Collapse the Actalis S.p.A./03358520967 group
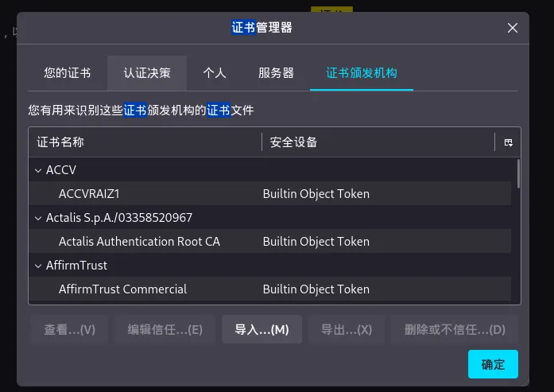The width and height of the screenshot is (554, 392). click(37, 218)
